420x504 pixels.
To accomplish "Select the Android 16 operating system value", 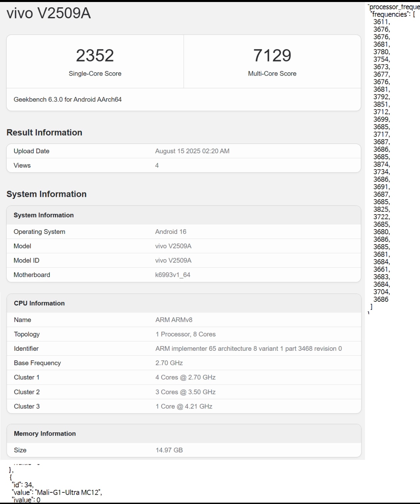I will coord(171,232).
